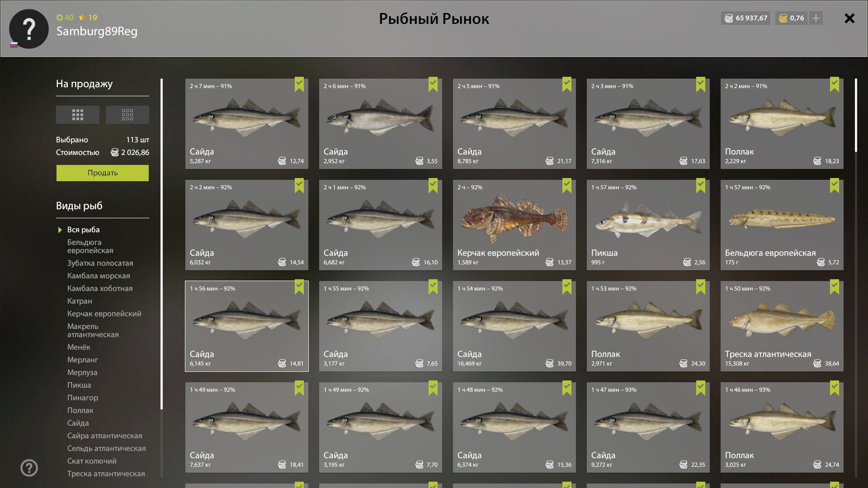The image size is (868, 488).
Task: Choose Скат колючий in fish types
Action: click(x=92, y=461)
